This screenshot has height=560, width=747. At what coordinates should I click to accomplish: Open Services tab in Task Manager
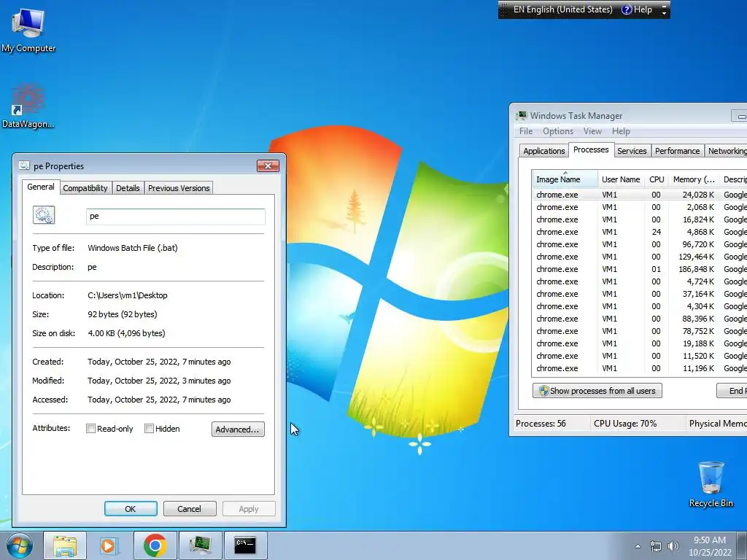pyautogui.click(x=632, y=151)
